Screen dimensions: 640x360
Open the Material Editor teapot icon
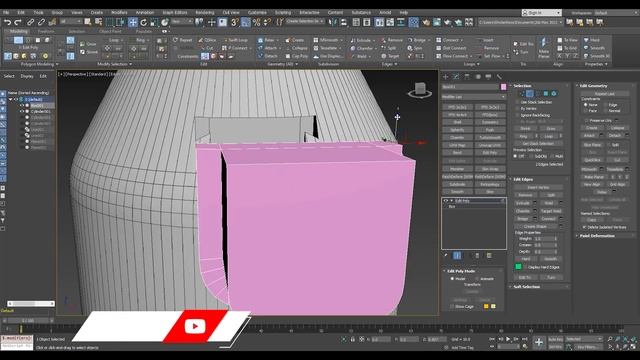tap(426, 22)
